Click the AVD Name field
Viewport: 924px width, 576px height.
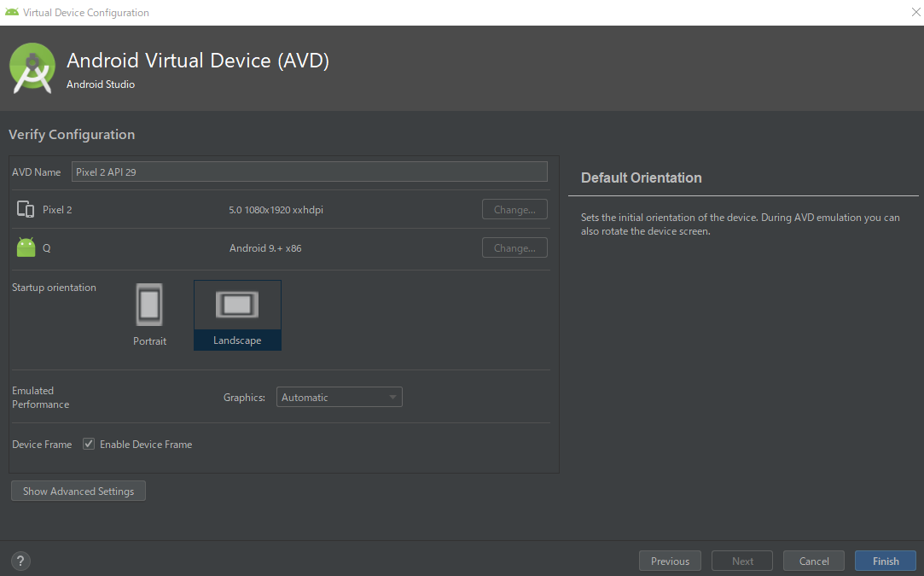click(x=310, y=172)
